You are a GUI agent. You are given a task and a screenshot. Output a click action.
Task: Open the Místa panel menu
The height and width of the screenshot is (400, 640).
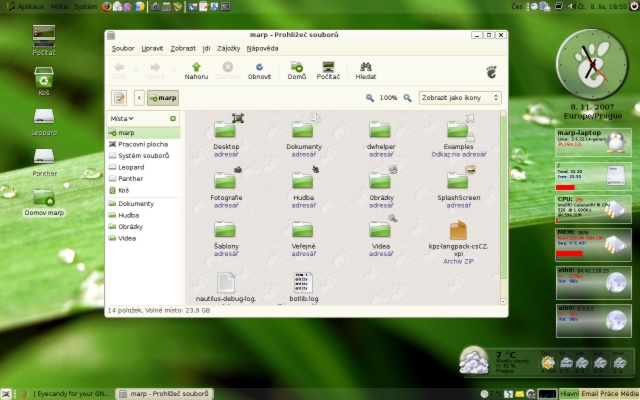(x=59, y=7)
